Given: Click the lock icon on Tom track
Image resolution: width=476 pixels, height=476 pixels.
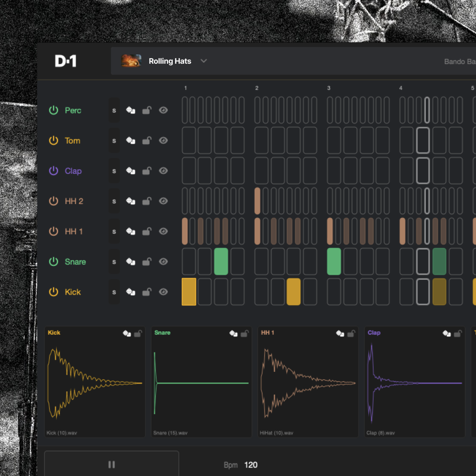Looking at the screenshot, I should coord(146,140).
